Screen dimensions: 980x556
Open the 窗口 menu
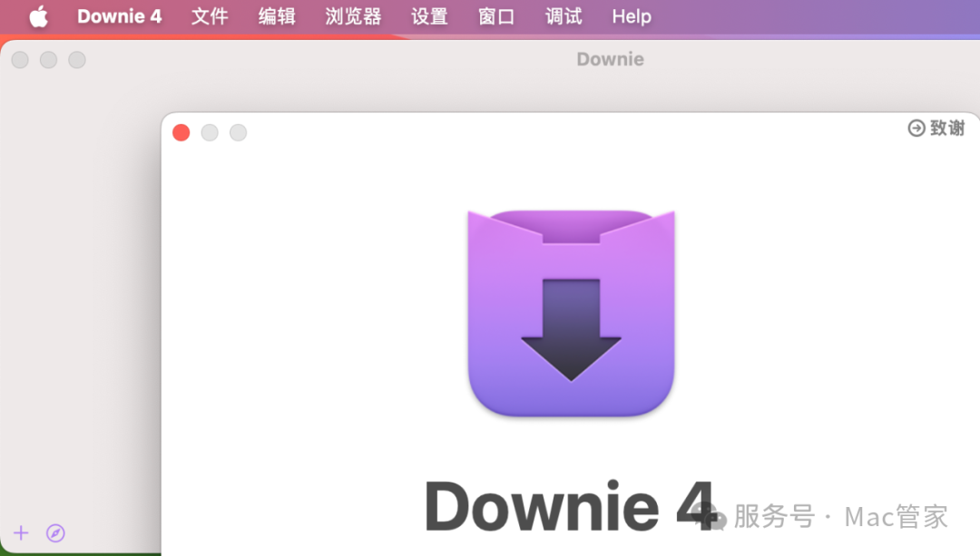pos(496,16)
